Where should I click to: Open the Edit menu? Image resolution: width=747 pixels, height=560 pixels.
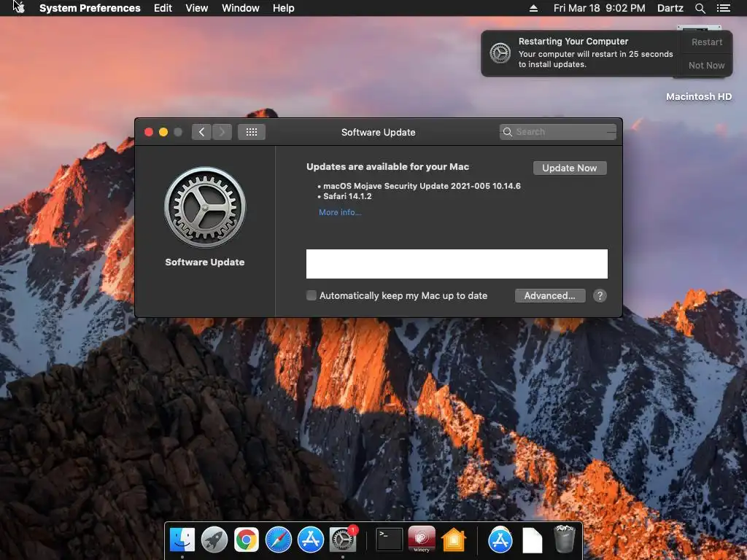click(x=163, y=8)
